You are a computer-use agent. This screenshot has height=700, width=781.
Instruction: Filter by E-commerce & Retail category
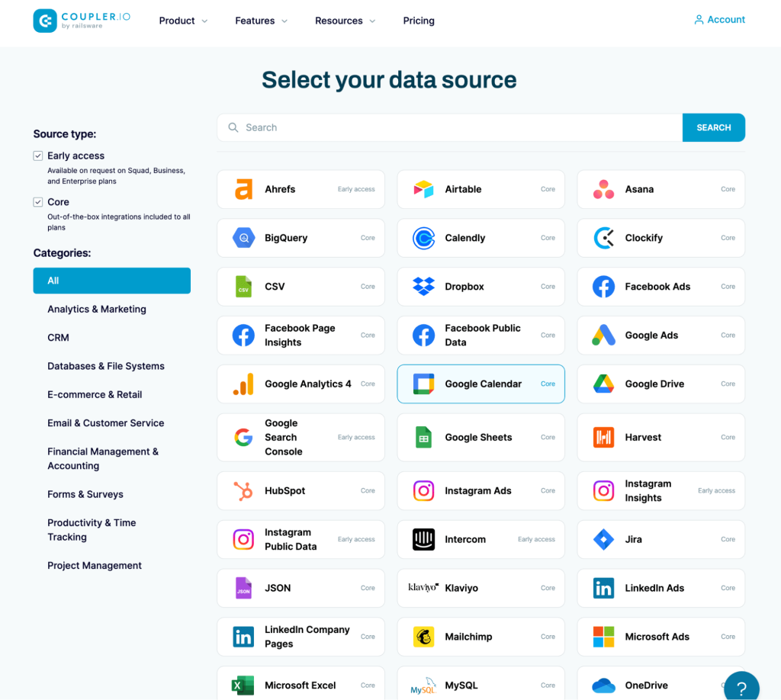point(95,394)
